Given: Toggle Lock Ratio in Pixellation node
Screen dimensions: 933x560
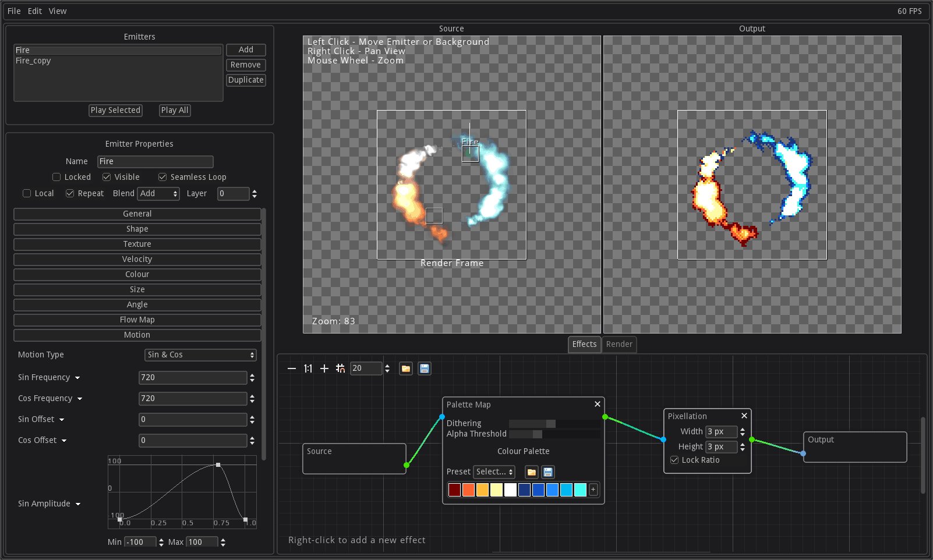Looking at the screenshot, I should coord(674,460).
